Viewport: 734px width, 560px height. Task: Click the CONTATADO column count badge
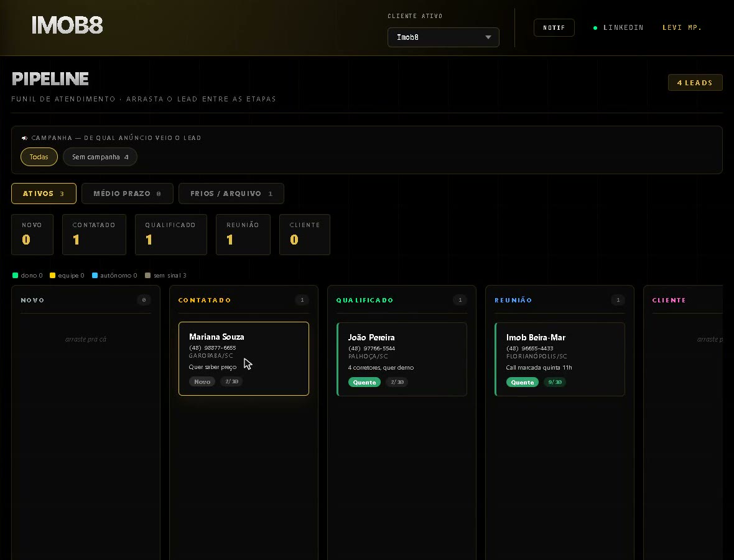point(302,300)
